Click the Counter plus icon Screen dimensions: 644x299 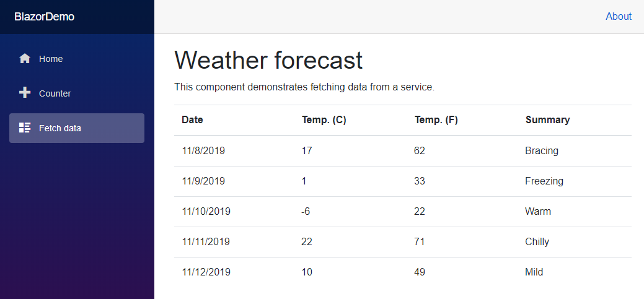click(25, 93)
